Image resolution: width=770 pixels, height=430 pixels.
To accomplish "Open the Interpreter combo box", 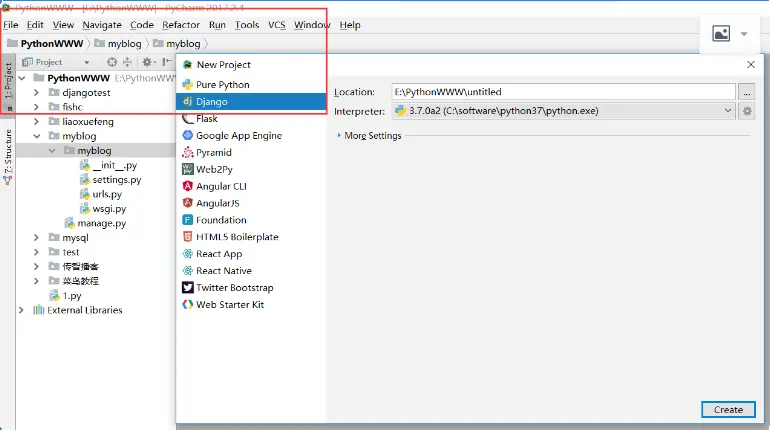I will click(x=564, y=111).
